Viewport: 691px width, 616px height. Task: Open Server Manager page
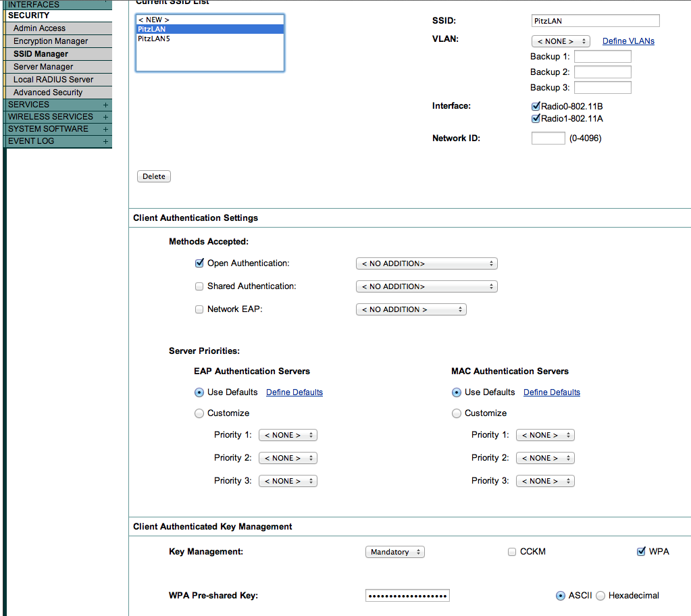click(59, 67)
